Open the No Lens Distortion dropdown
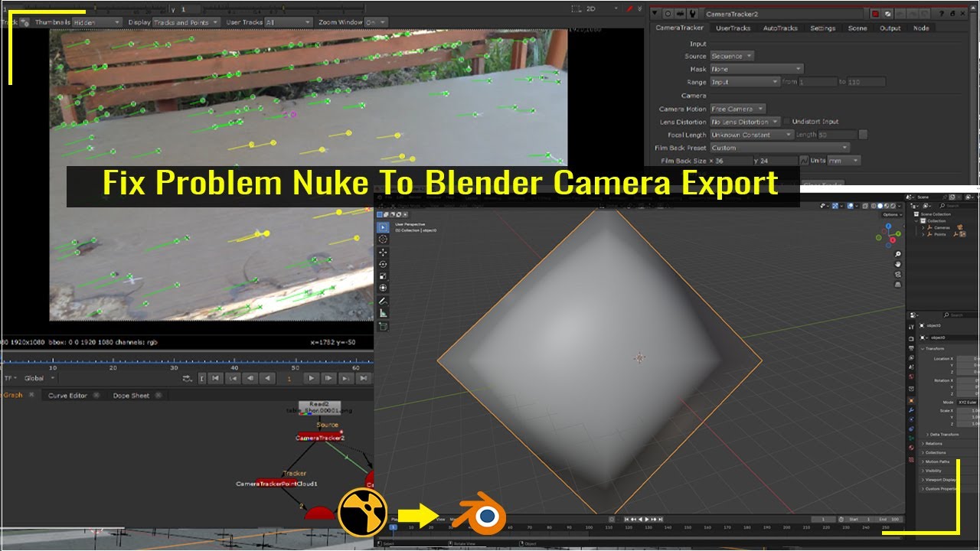The height and width of the screenshot is (551, 980). tap(745, 122)
